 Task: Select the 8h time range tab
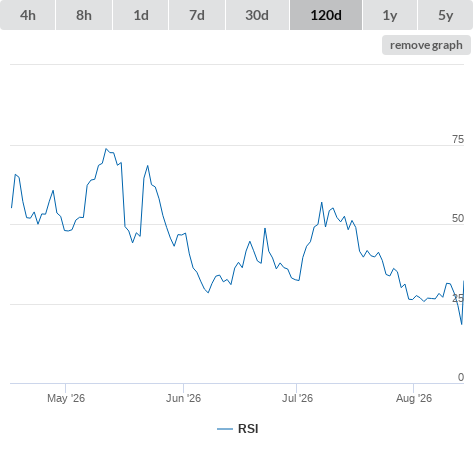point(84,15)
